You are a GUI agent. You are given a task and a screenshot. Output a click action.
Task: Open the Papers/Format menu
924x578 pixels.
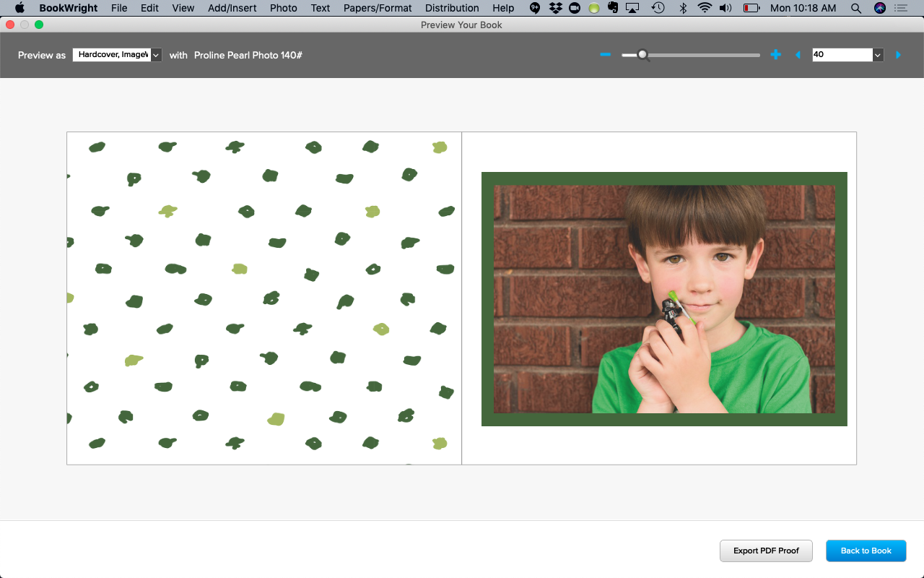click(378, 8)
